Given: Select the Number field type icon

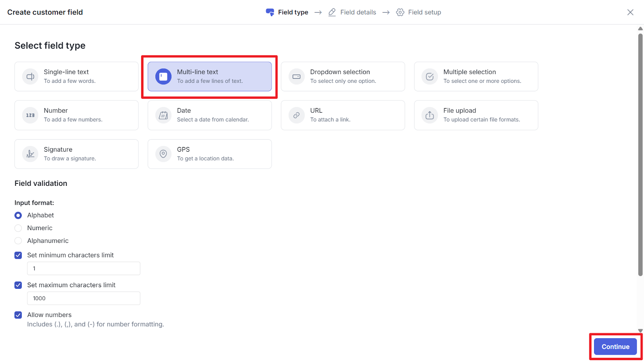Looking at the screenshot, I should tap(30, 115).
